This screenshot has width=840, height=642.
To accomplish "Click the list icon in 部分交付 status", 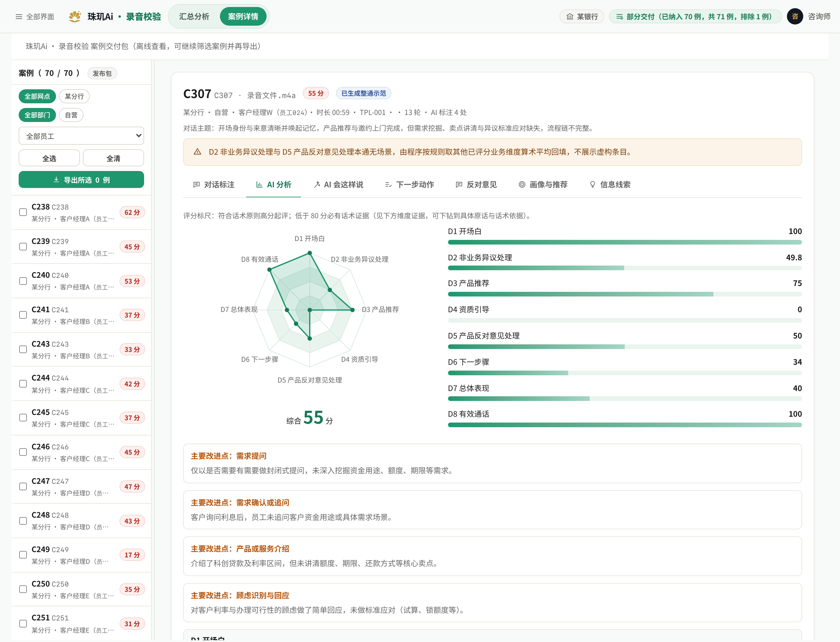I will pyautogui.click(x=619, y=17).
